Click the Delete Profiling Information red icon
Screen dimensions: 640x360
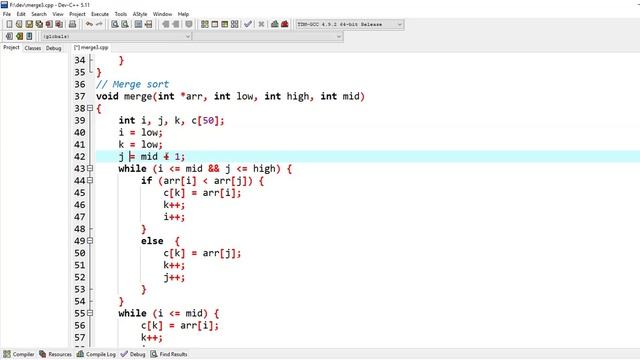click(284, 24)
